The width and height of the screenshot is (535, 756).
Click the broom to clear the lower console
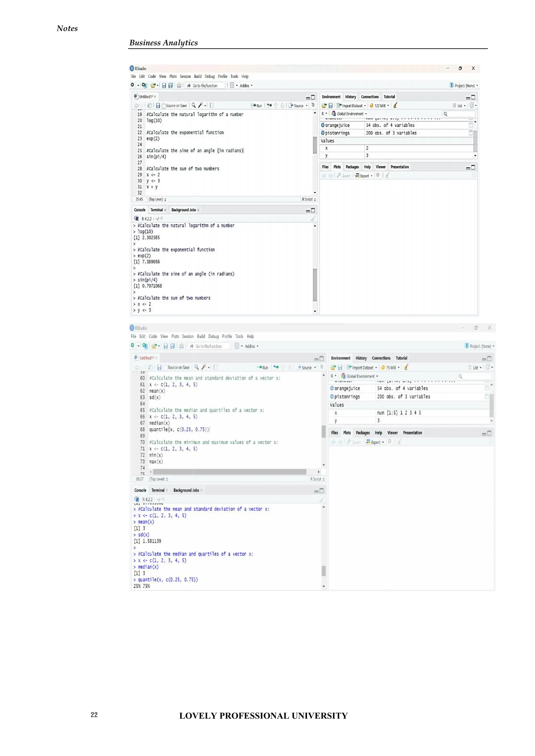point(322,499)
